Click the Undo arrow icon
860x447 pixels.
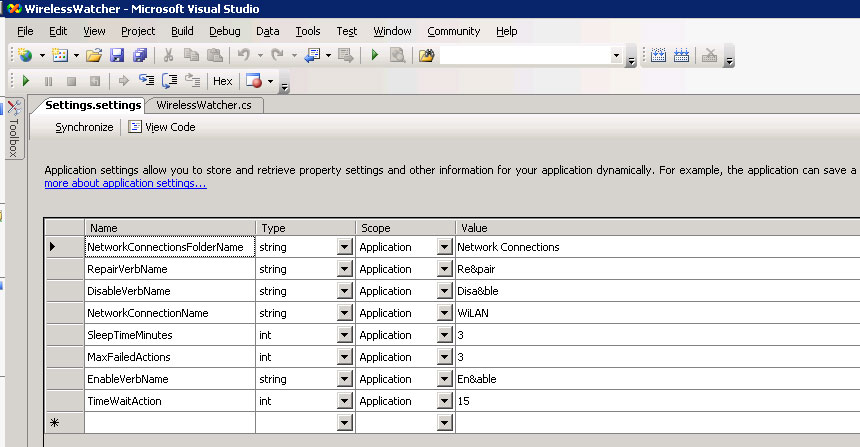point(244,55)
